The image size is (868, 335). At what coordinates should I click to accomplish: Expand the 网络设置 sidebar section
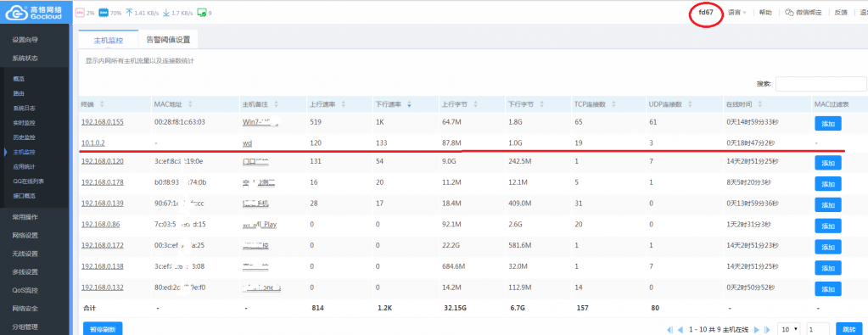[x=25, y=235]
